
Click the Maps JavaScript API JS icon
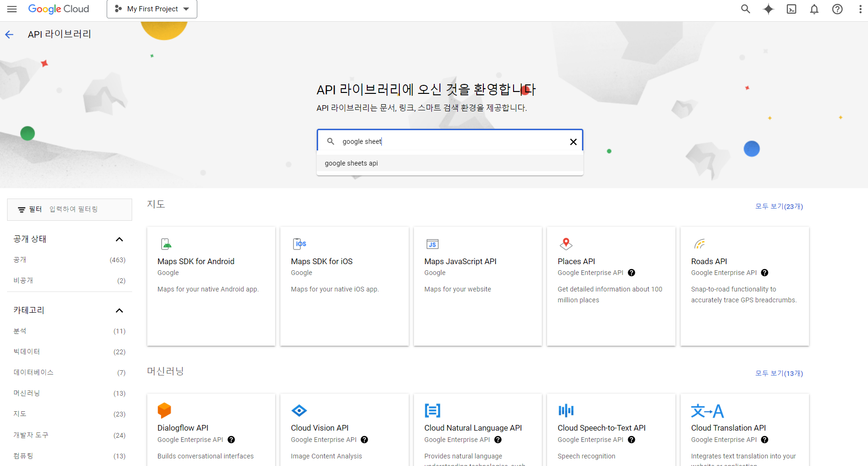tap(432, 244)
